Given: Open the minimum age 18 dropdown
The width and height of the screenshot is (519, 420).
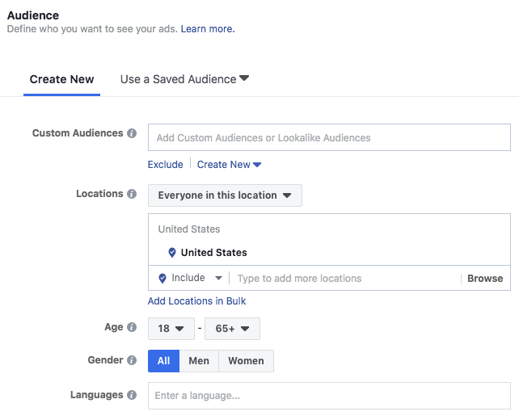Looking at the screenshot, I should pyautogui.click(x=171, y=329).
